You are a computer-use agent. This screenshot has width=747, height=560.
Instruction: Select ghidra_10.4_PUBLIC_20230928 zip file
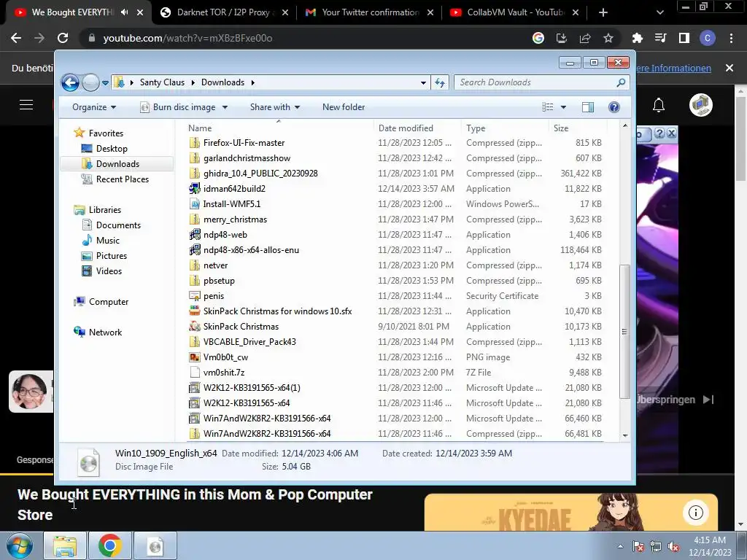click(260, 174)
